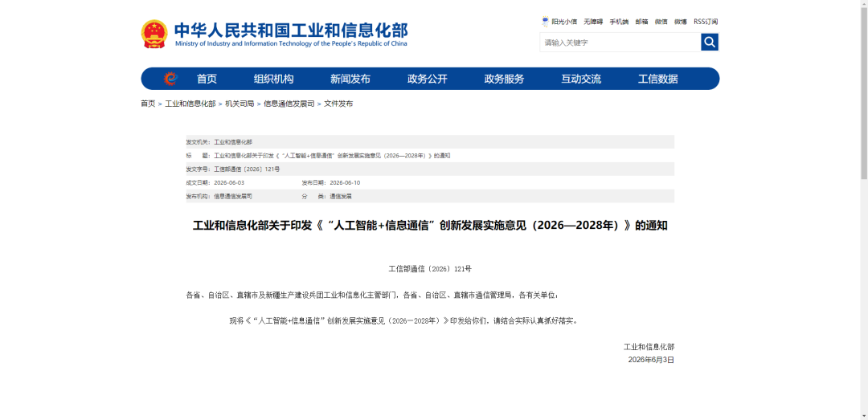Open the 邮箱 mailbox link
868x420 pixels.
[x=641, y=22]
